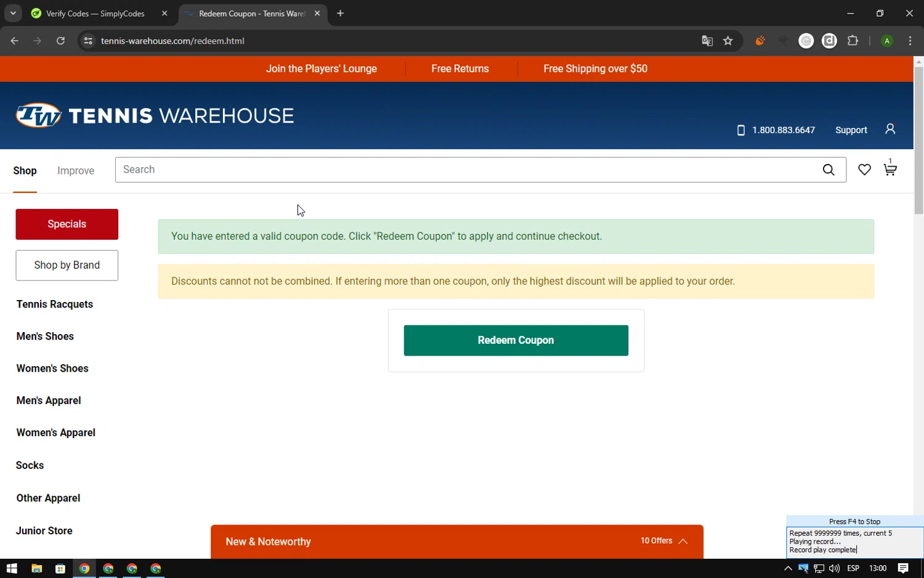Click the translate page icon
Image resolution: width=924 pixels, height=578 pixels.
[x=707, y=41]
